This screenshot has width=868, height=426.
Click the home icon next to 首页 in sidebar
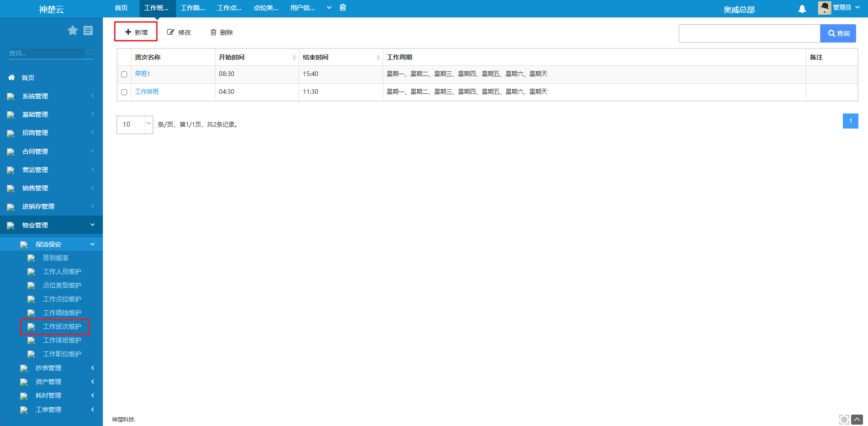click(x=11, y=78)
